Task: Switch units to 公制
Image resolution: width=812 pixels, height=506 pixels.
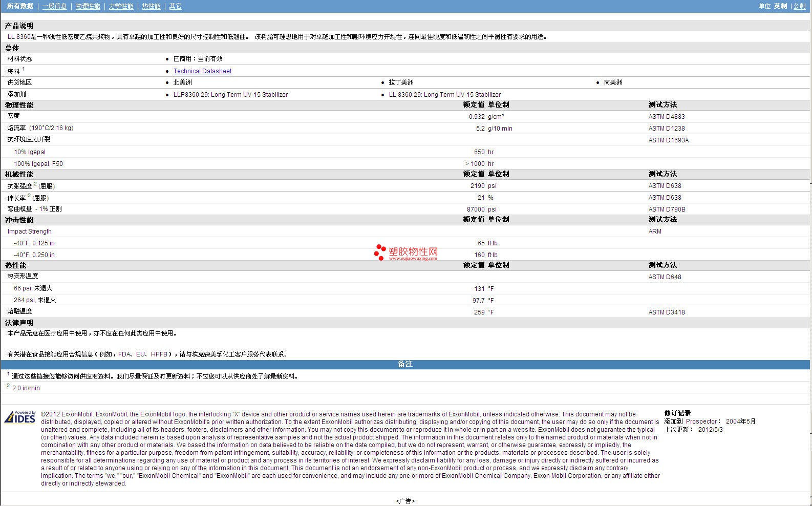Action: pos(799,6)
